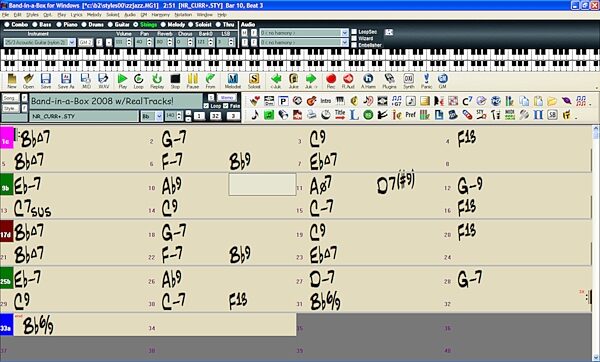Image resolution: width=600 pixels, height=362 pixels.
Task: Expand the Instrument dropdown list
Action: tap(72, 42)
